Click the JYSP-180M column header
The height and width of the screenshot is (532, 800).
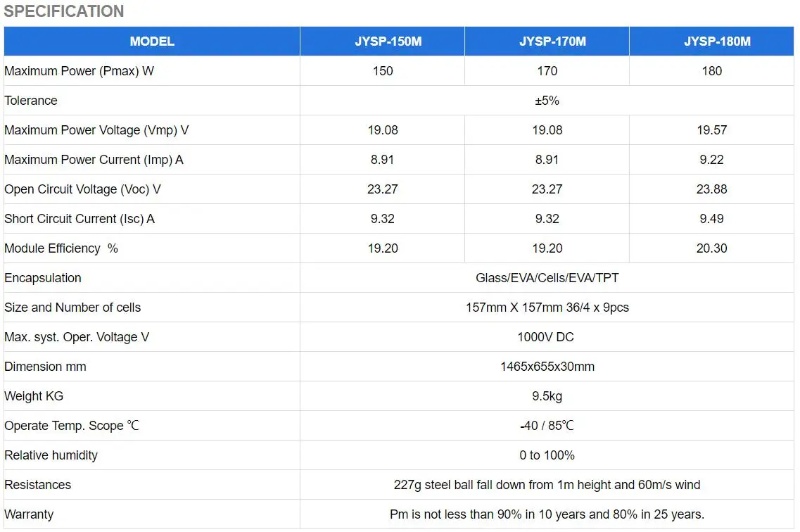[x=711, y=42]
